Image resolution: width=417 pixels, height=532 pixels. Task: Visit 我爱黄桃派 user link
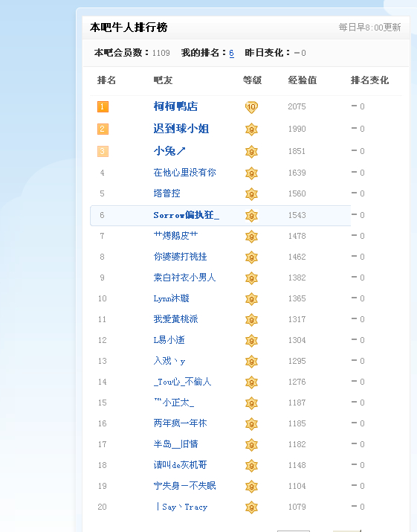click(175, 319)
